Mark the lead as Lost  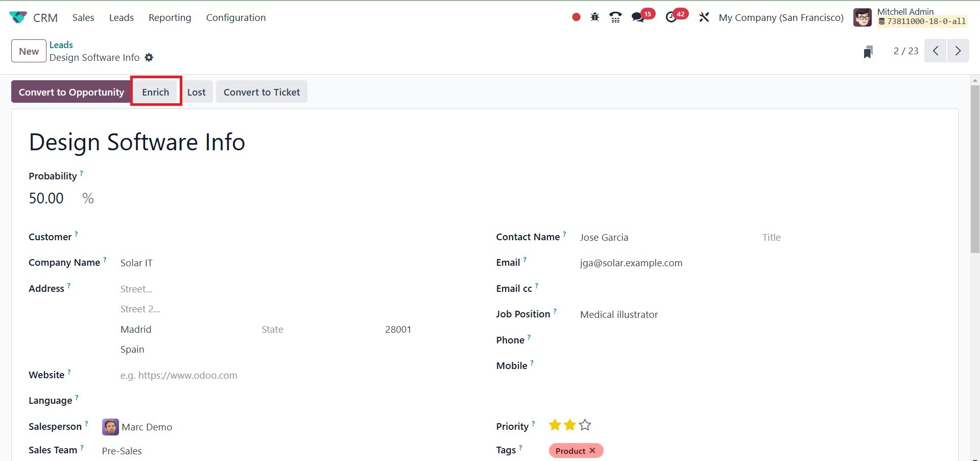click(197, 92)
